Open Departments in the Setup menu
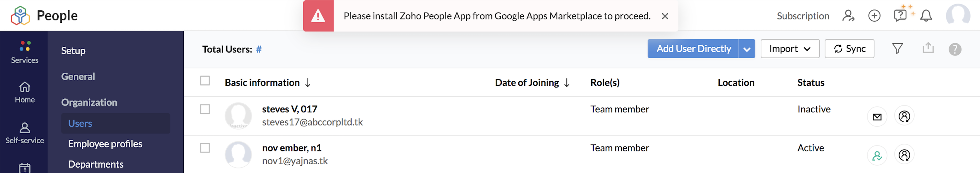Viewport: 980px width, 173px height. [x=95, y=164]
